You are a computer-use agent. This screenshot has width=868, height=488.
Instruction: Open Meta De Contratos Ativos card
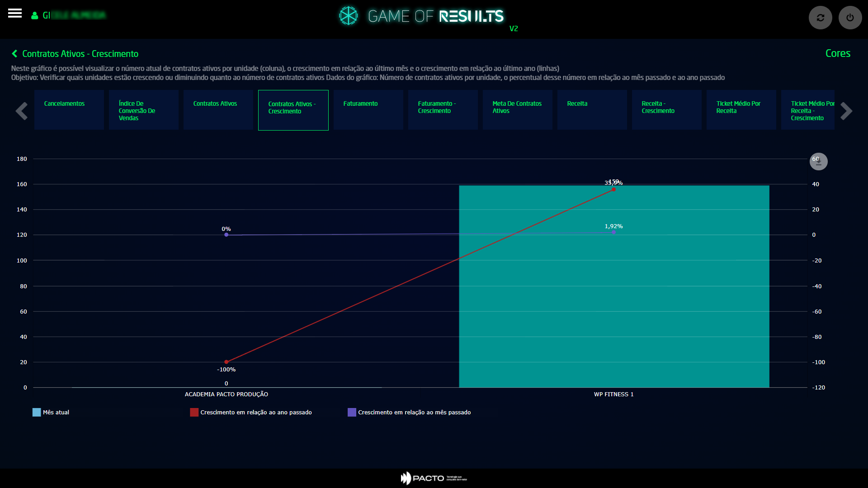(x=517, y=110)
